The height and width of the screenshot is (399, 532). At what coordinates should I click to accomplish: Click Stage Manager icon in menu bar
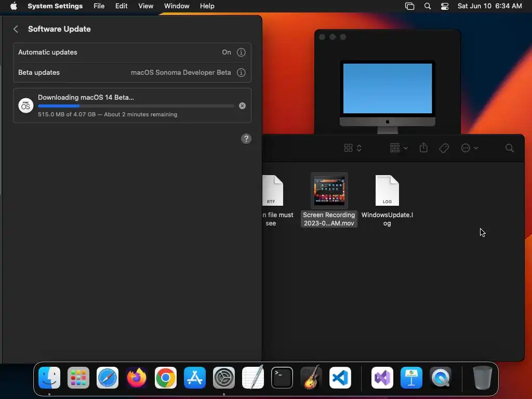[x=409, y=6]
